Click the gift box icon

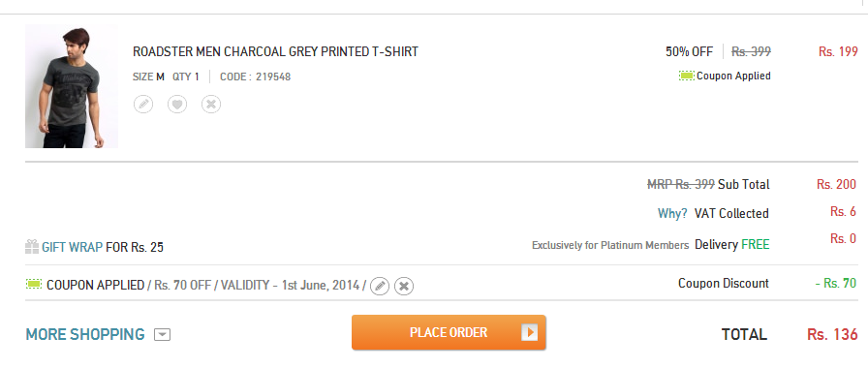[32, 247]
